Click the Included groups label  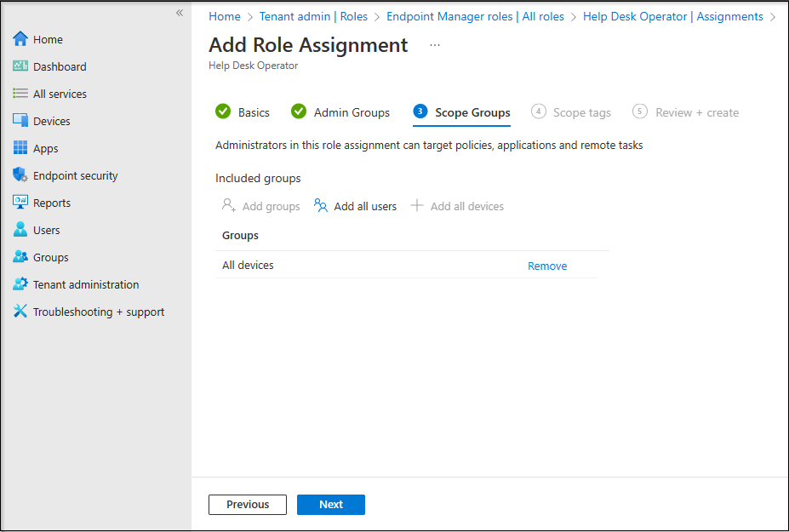258,178
